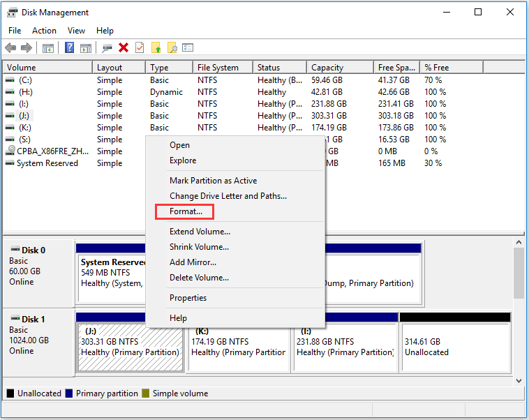The image size is (529, 420).
Task: Select the J: 303.31 GB partition block
Action: pyautogui.click(x=131, y=347)
